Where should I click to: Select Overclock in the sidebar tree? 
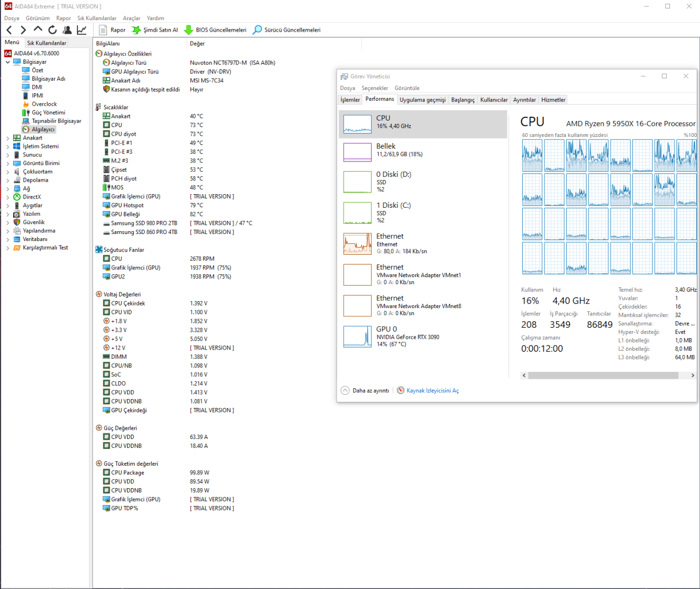tap(44, 104)
